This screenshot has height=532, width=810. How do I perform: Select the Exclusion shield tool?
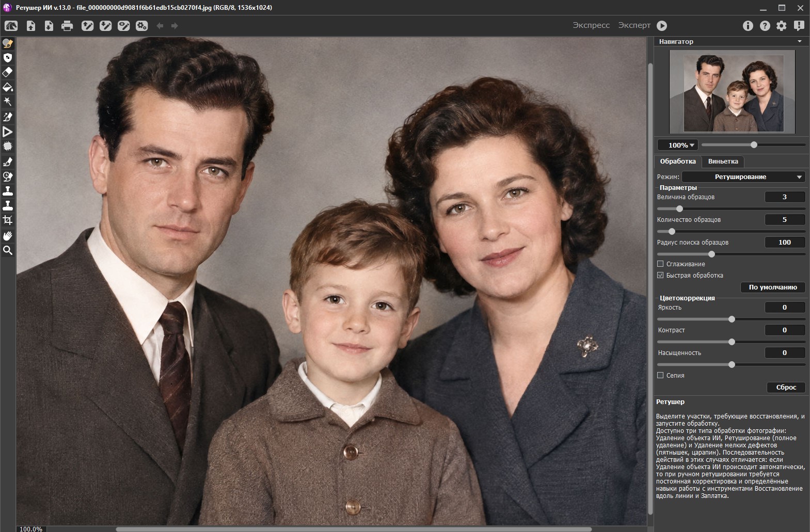[x=8, y=58]
